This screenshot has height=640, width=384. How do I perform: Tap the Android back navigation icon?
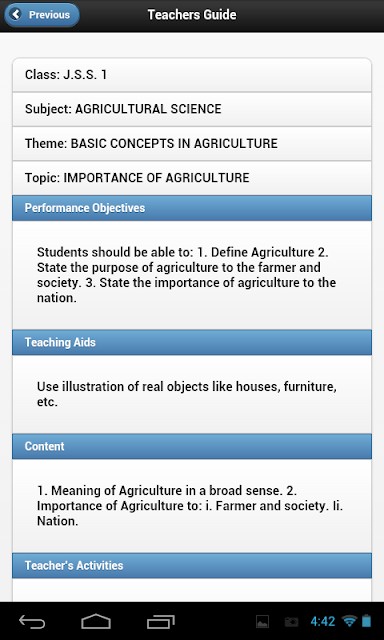point(32,622)
